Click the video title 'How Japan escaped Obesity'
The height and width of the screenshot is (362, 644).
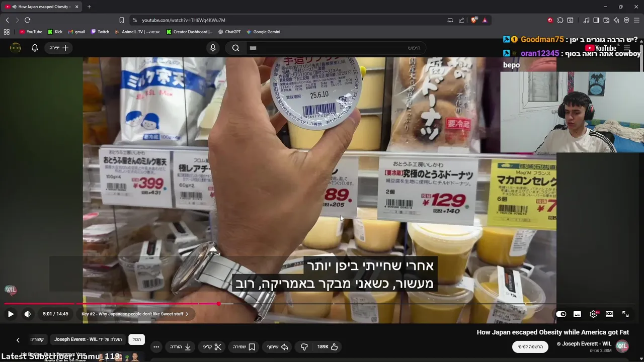point(553,332)
